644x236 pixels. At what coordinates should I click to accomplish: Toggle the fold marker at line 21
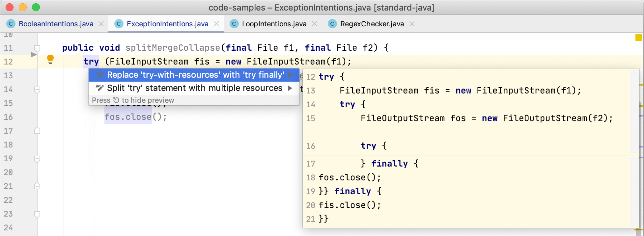tap(37, 186)
